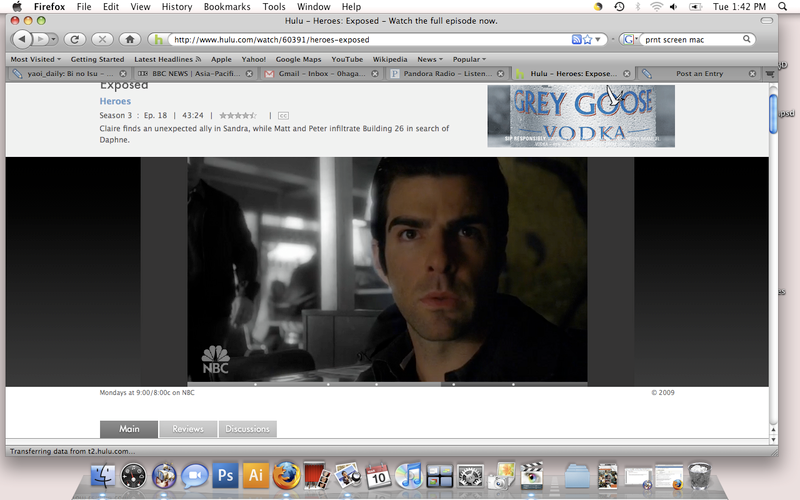800x500 pixels.
Task: Open the search engine selector dropdown
Action: (630, 39)
